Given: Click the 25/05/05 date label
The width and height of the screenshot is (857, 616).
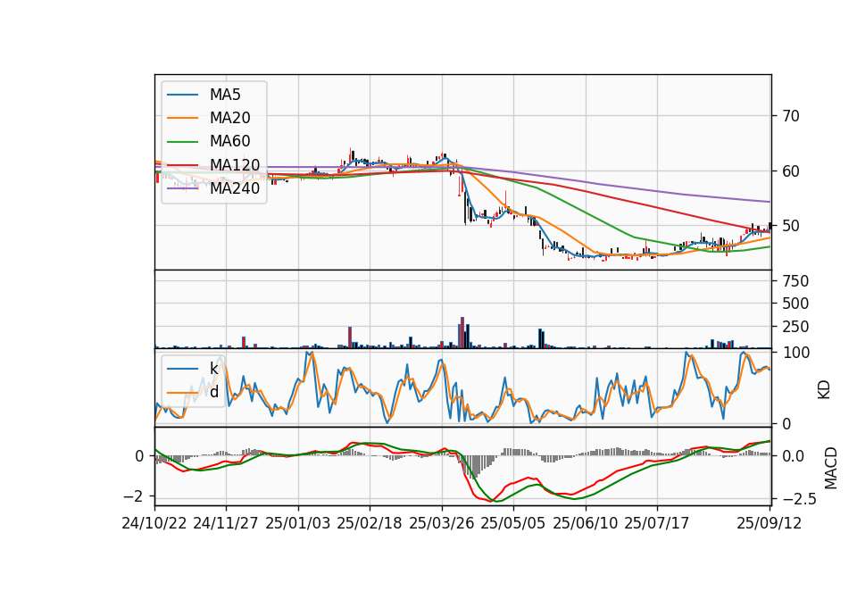Looking at the screenshot, I should pos(513,523).
